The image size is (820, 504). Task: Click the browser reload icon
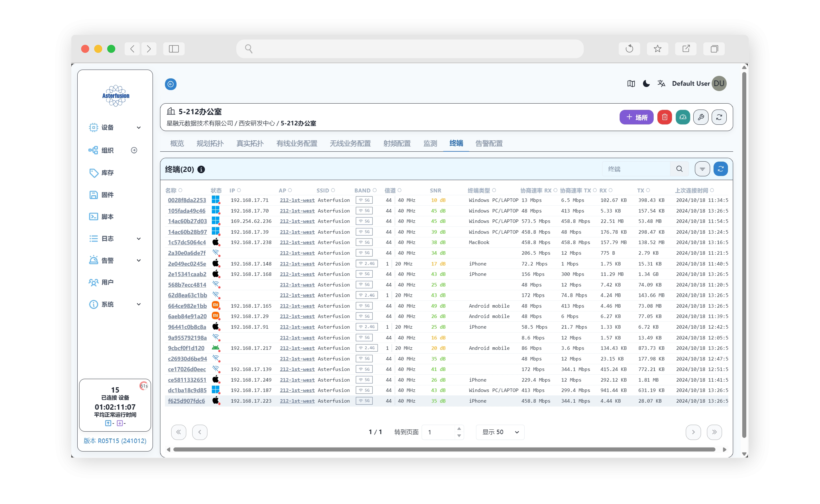point(629,49)
